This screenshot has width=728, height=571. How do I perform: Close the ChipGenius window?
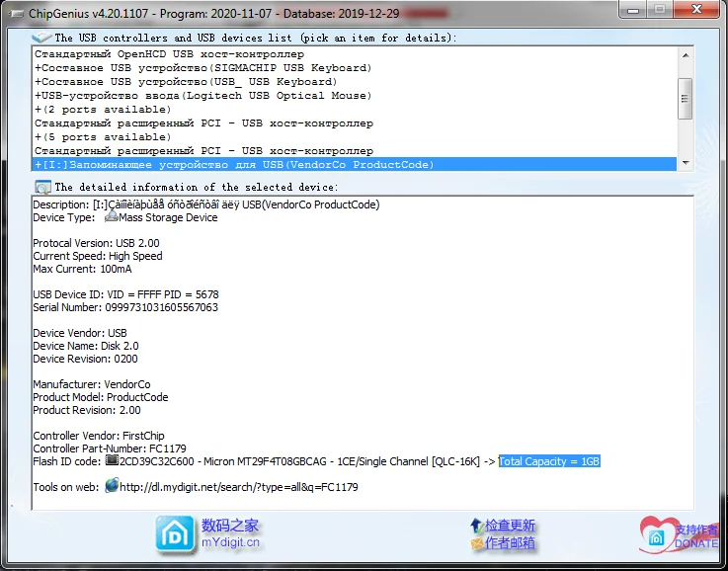(x=696, y=9)
